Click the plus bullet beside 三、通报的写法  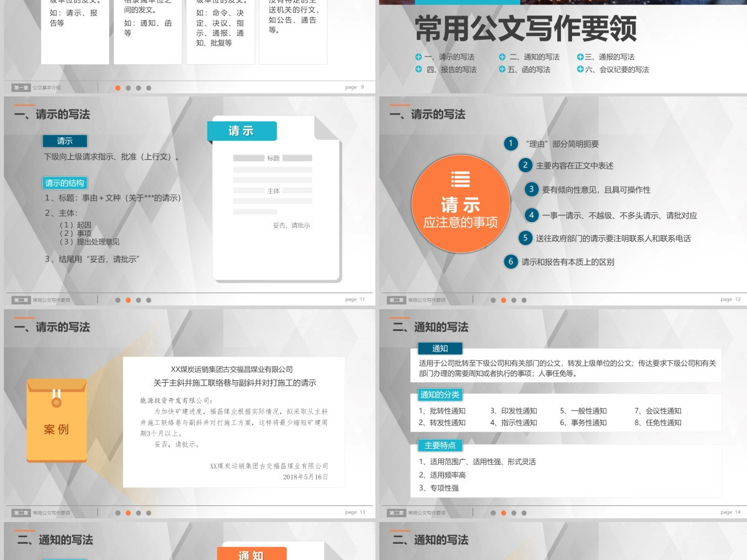pos(580,57)
